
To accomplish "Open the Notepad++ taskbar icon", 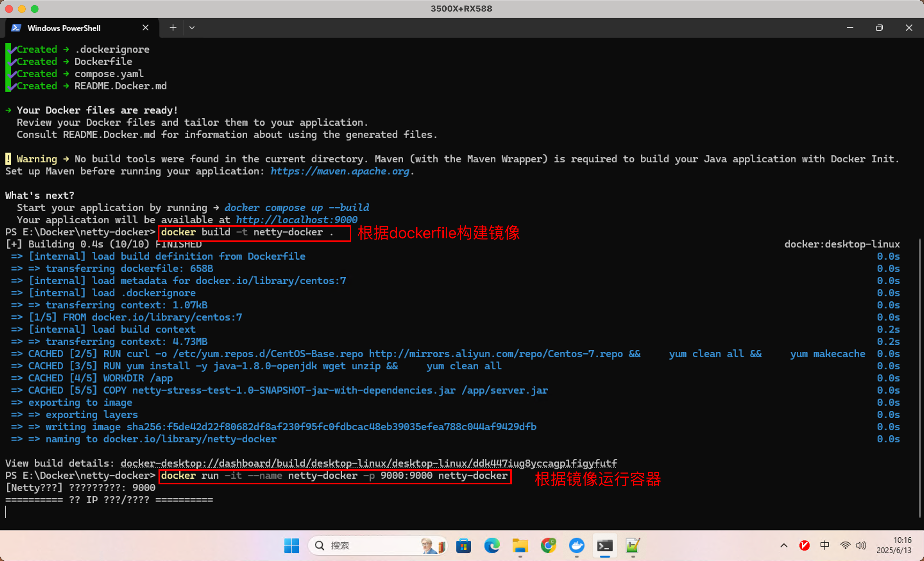I will (x=633, y=546).
